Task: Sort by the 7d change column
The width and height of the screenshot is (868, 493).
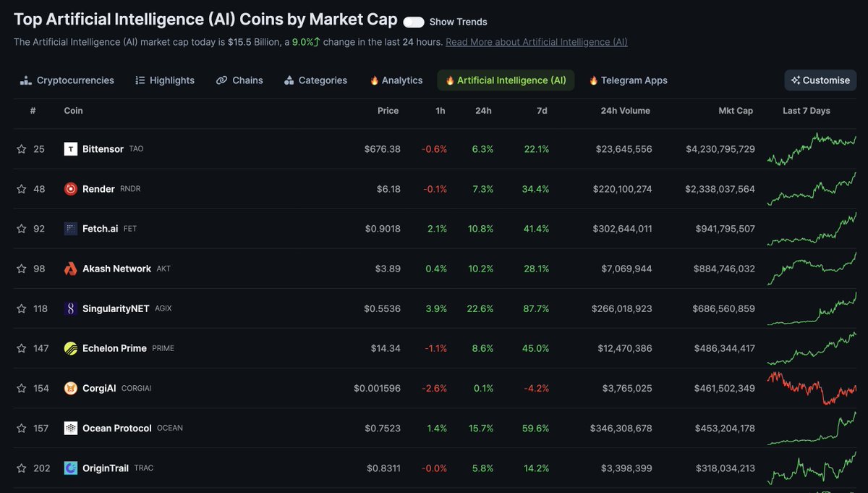Action: click(x=542, y=111)
